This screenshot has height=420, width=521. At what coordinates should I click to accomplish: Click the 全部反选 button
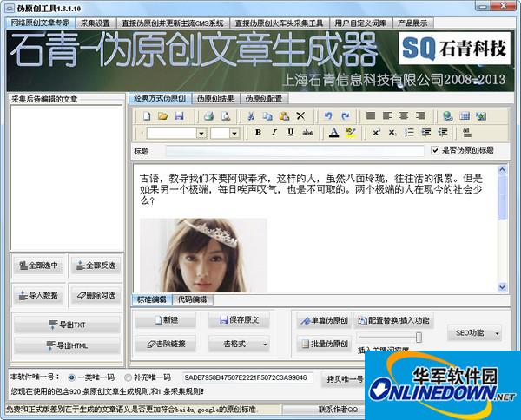click(x=96, y=266)
